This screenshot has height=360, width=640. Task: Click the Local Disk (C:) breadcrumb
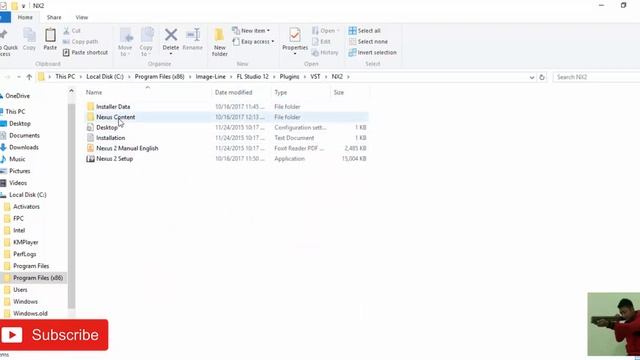(x=105, y=77)
